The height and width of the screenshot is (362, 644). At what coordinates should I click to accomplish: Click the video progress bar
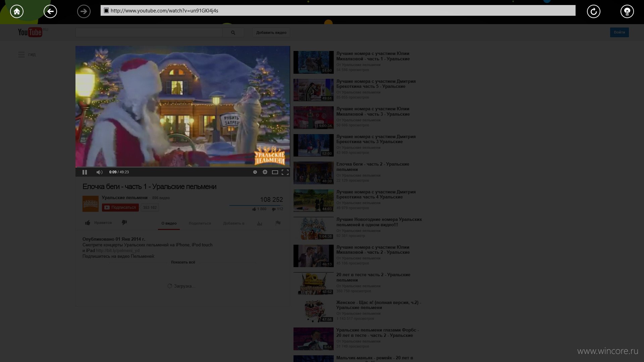(x=182, y=167)
